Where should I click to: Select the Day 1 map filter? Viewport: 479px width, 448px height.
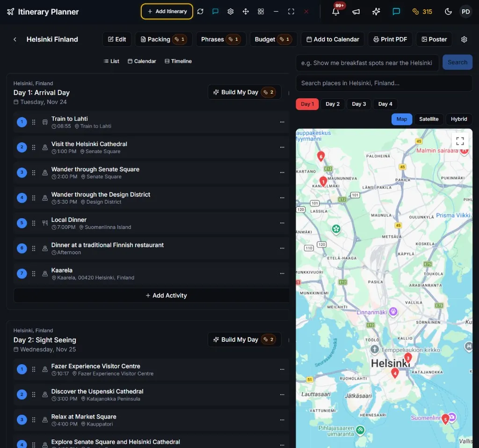[x=307, y=104]
